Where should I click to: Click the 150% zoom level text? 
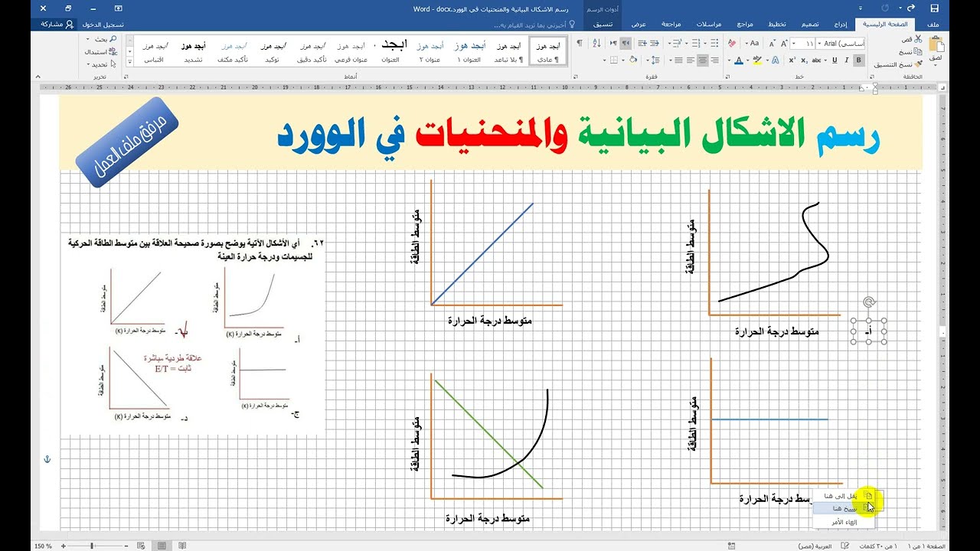coord(43,546)
